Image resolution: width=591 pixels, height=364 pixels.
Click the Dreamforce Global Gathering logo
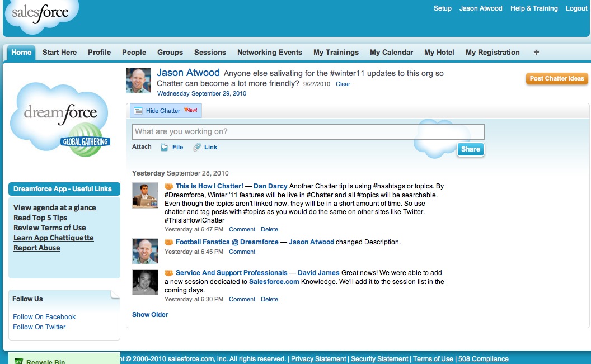tap(60, 120)
